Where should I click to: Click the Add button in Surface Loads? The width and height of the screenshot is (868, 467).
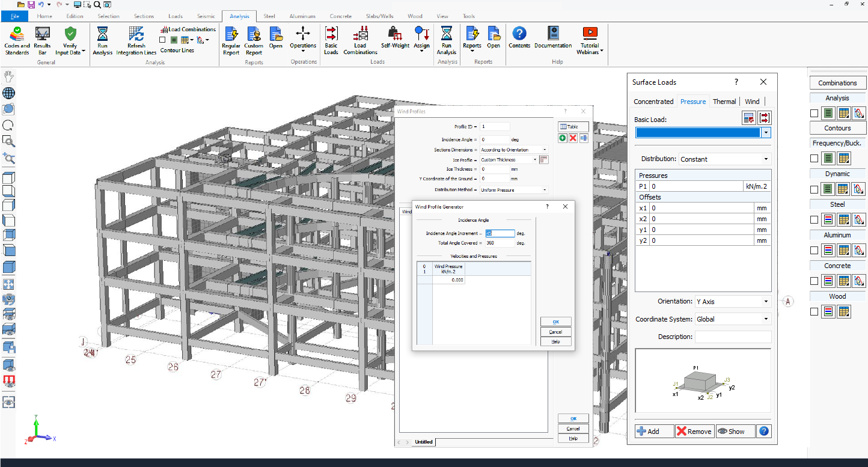click(x=654, y=431)
